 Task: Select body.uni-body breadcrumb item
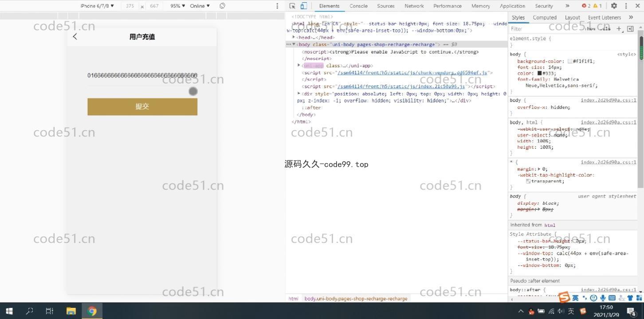pyautogui.click(x=356, y=299)
